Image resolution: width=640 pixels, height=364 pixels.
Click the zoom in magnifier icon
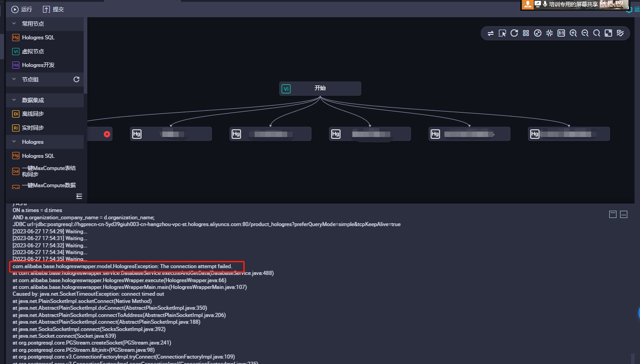[x=573, y=33]
